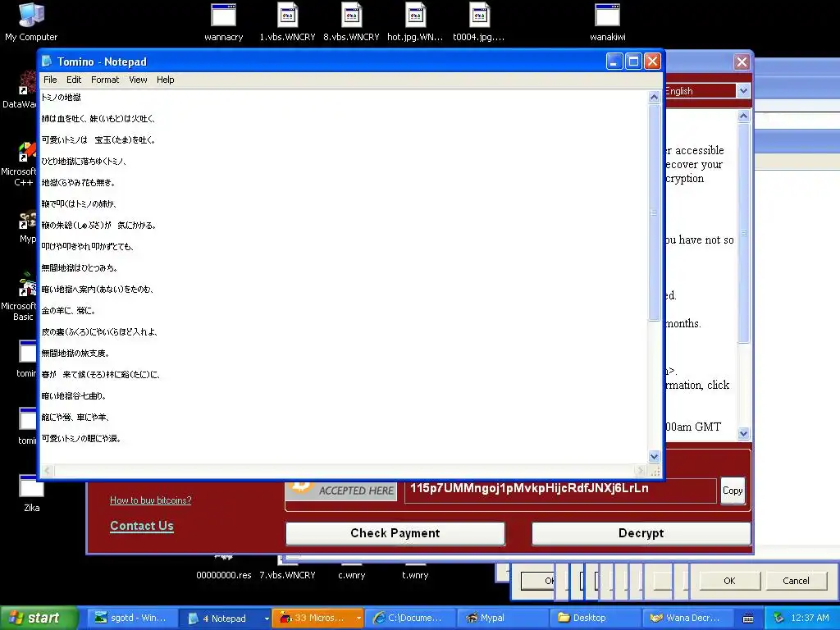Viewport: 840px width, 630px height.
Task: Click the first line トミノの地獄
Action: 62,98
